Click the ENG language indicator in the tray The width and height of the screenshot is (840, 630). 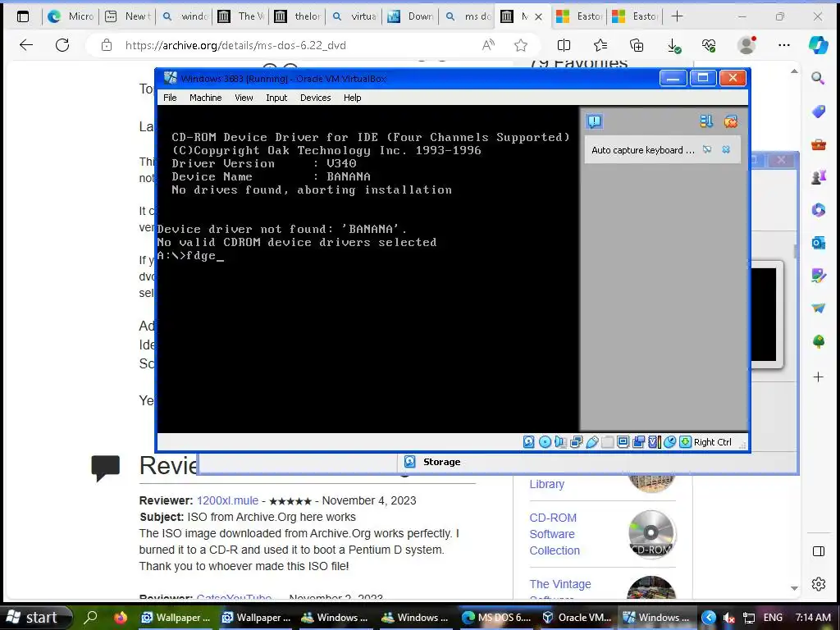click(x=773, y=618)
